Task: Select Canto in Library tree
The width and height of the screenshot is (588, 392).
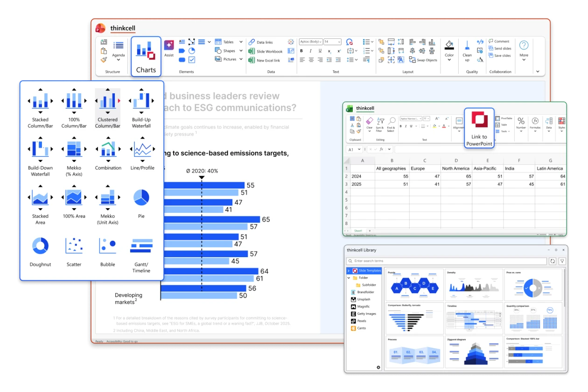Action: [358, 328]
